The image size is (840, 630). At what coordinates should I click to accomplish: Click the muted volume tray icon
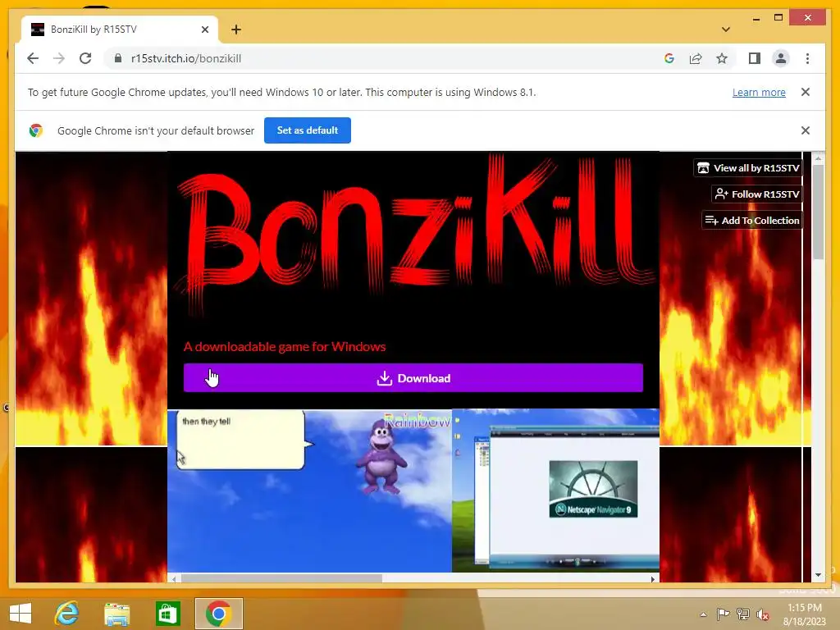click(762, 614)
